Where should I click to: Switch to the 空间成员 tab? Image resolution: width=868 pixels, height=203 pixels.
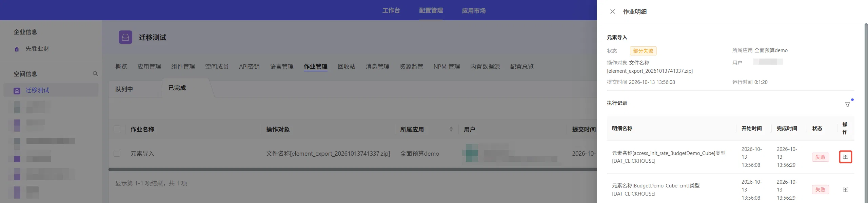click(217, 67)
